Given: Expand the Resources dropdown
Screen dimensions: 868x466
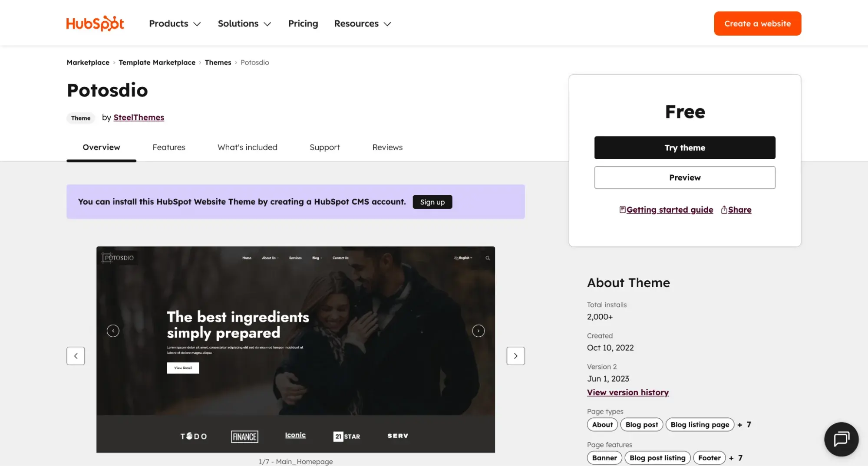Looking at the screenshot, I should pos(362,23).
